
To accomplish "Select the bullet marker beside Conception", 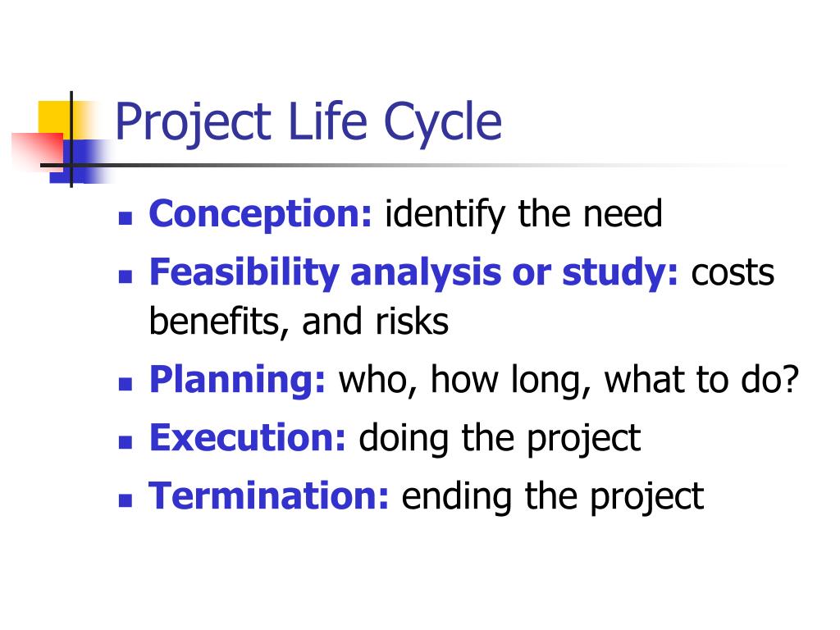I will click(126, 217).
